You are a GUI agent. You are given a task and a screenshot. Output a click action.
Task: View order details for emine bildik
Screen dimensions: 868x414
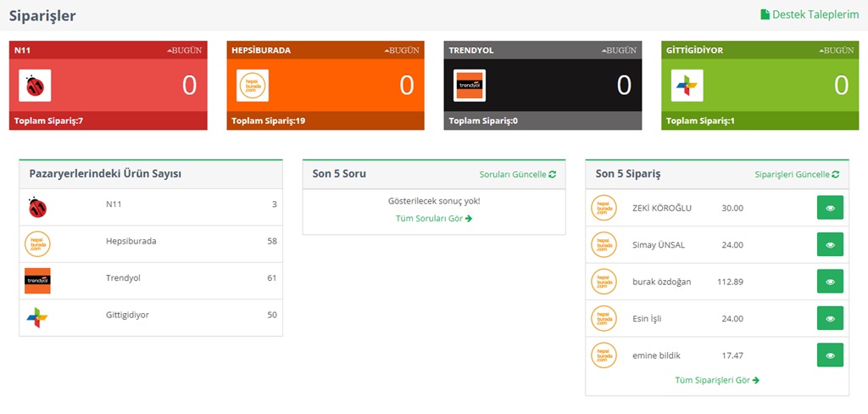click(830, 355)
